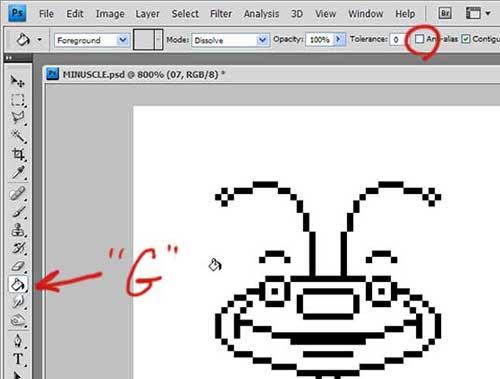This screenshot has height=379, width=500.
Task: Select the Eyedropper tool
Action: 18,173
